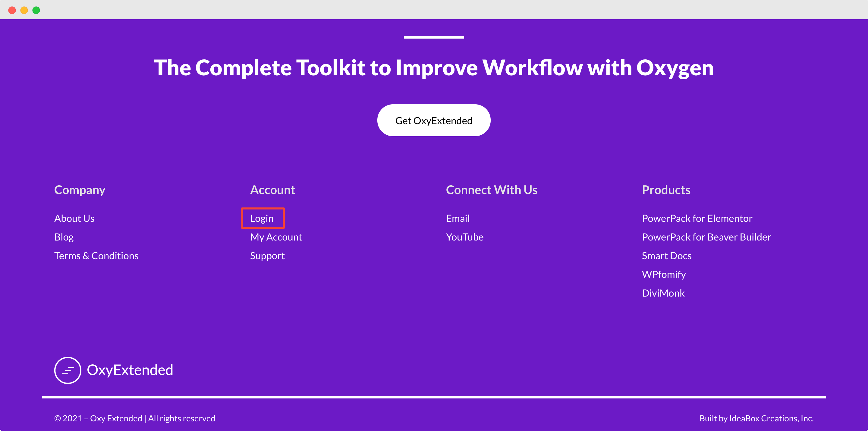
Task: Open the Blog page
Action: point(64,237)
